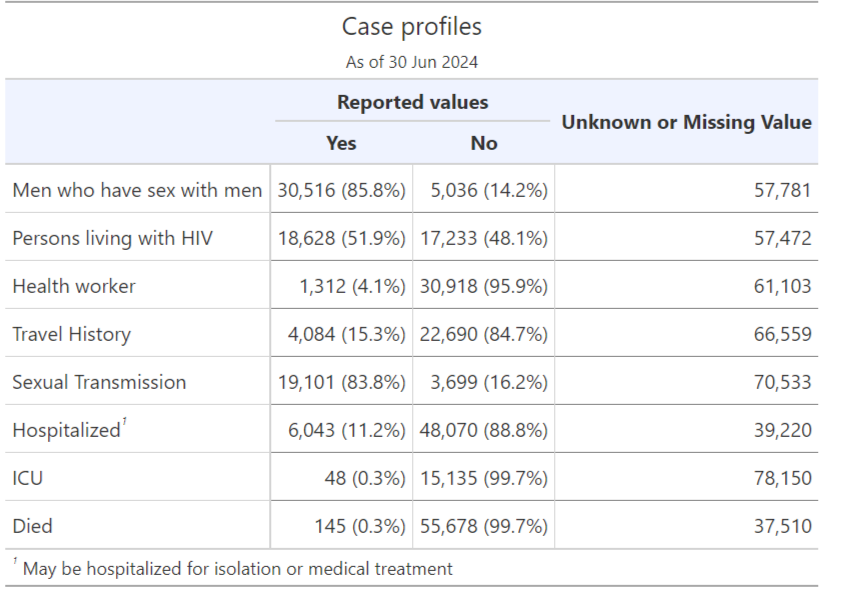Click the footnote marker beside Hospitalized
This screenshot has height=590, width=846.
pyautogui.click(x=124, y=422)
